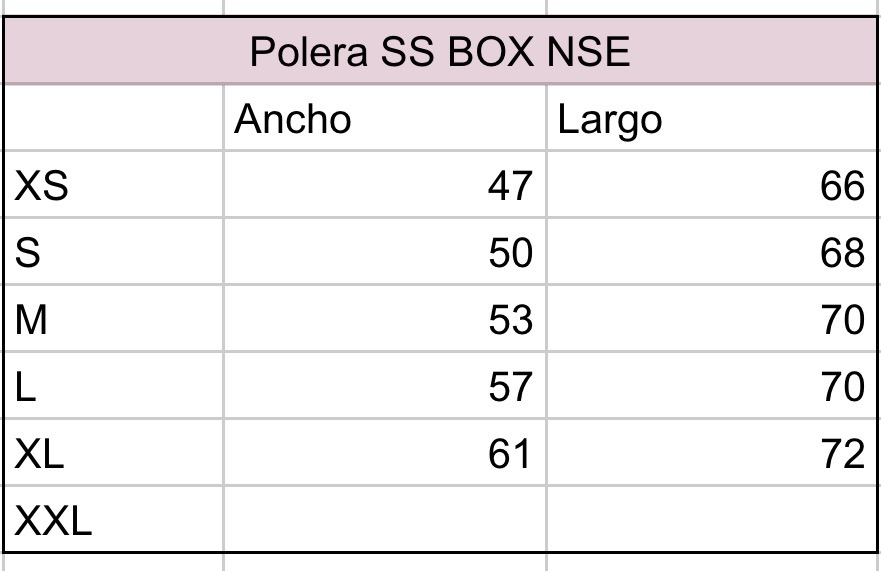The width and height of the screenshot is (881, 571).
Task: Click the Largo column header cell
Action: (x=711, y=119)
